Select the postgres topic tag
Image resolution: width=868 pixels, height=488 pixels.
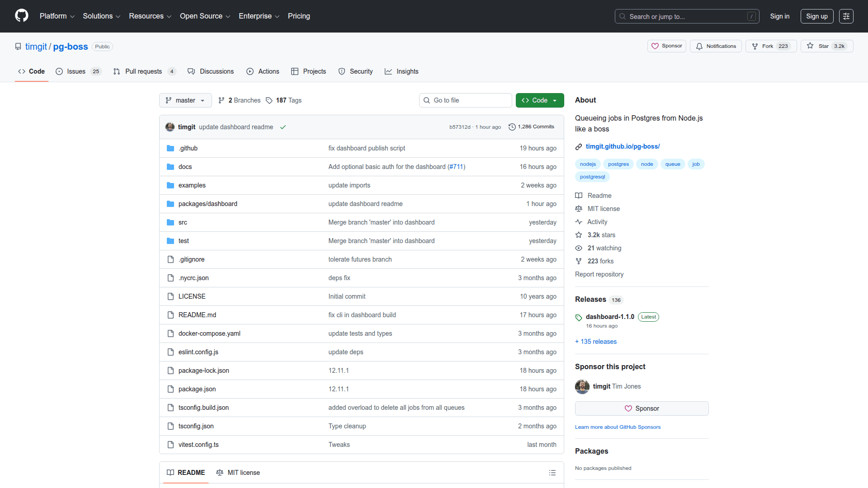[x=618, y=164]
